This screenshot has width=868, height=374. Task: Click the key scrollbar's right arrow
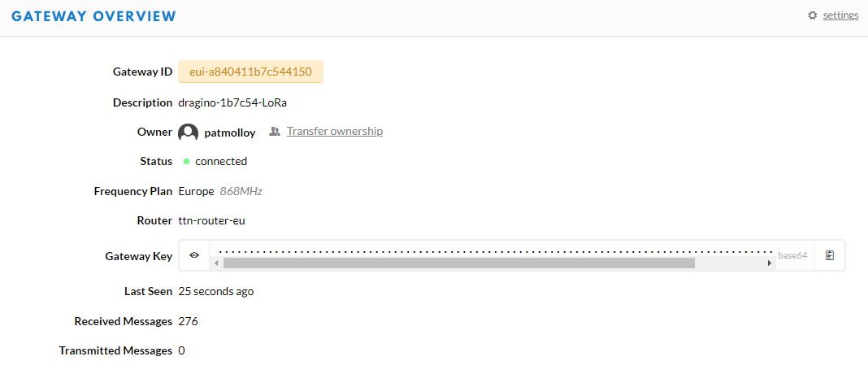coord(769,263)
